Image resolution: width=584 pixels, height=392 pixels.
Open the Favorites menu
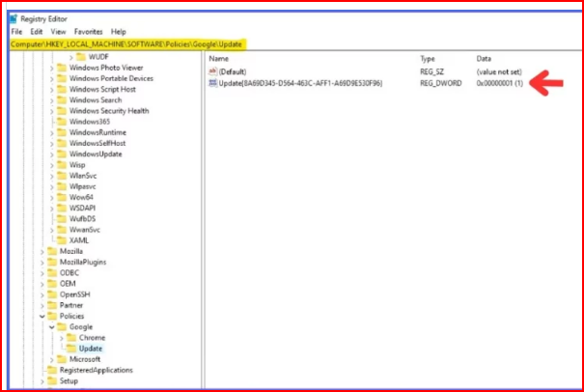(x=88, y=32)
